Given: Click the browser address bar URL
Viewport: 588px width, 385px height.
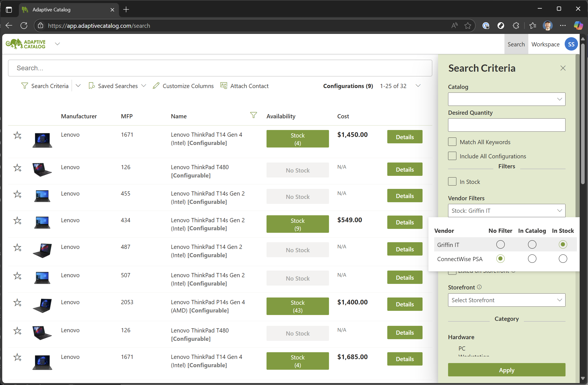Looking at the screenshot, I should coord(99,26).
